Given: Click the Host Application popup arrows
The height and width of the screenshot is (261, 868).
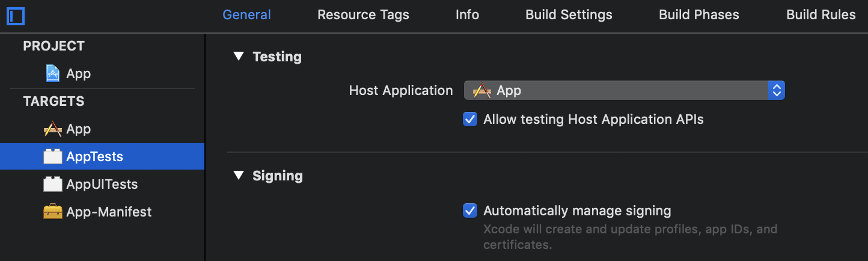Looking at the screenshot, I should 777,90.
